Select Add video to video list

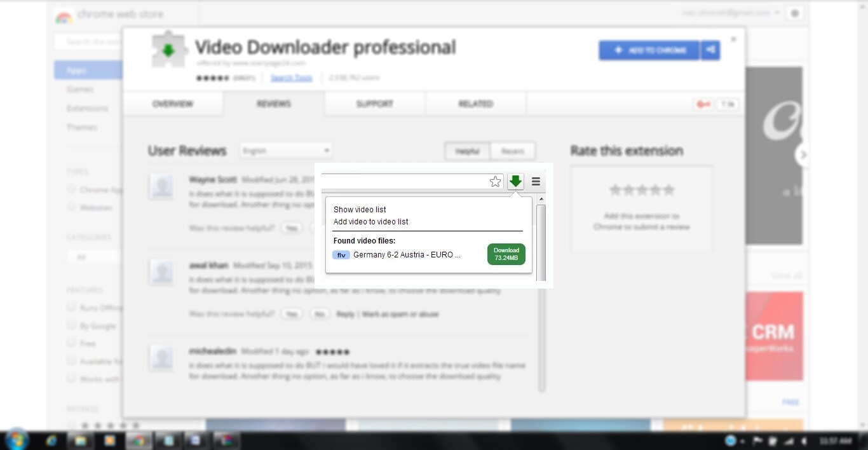point(371,222)
